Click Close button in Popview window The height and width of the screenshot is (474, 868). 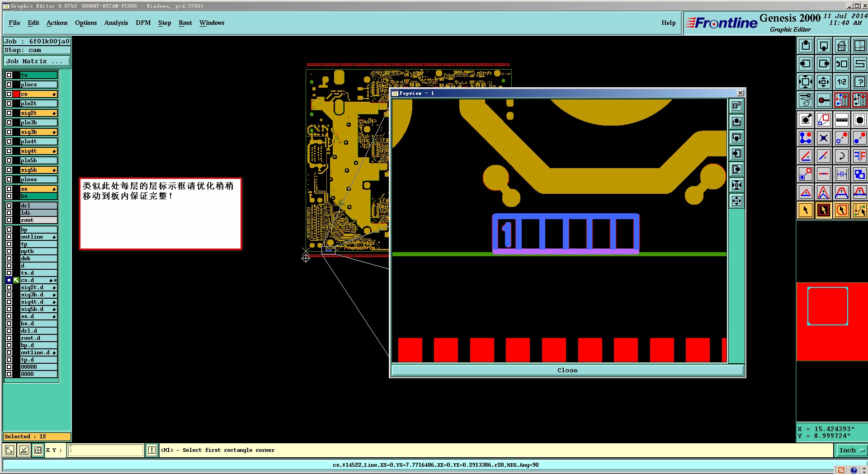(567, 371)
